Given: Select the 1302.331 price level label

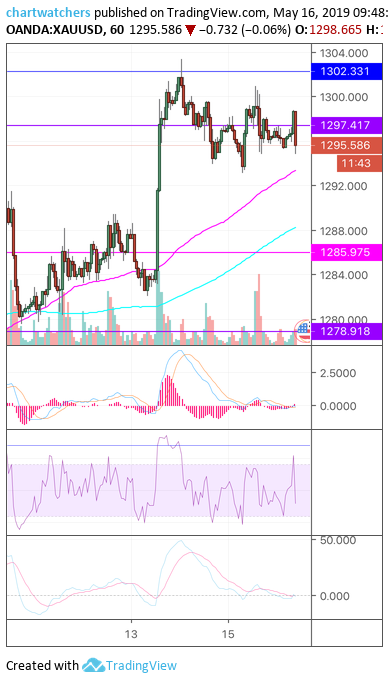Looking at the screenshot, I should coord(346,71).
